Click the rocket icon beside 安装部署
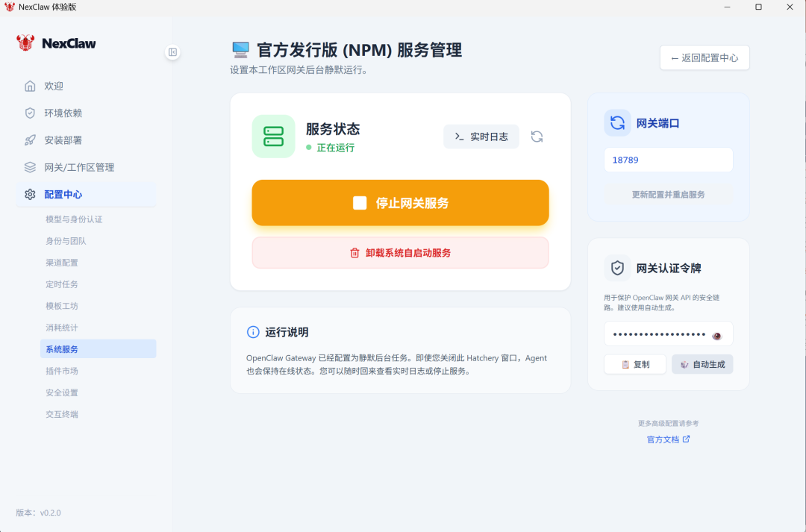This screenshot has height=532, width=806. (x=30, y=140)
